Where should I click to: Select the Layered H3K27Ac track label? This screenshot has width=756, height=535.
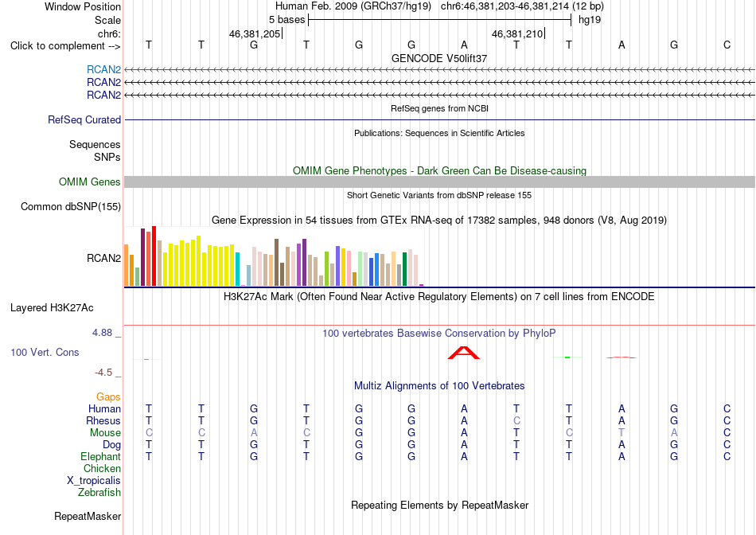[52, 308]
